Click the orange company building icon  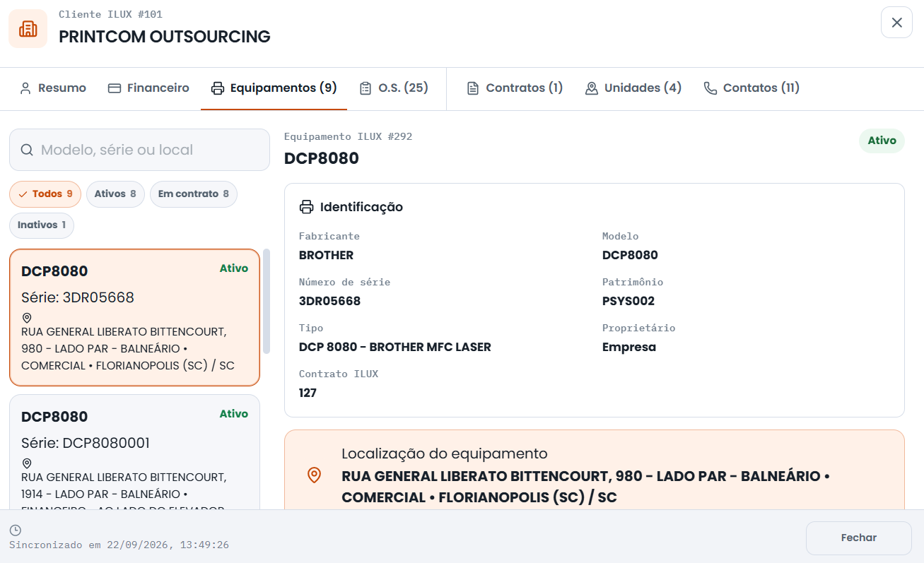[x=28, y=29]
